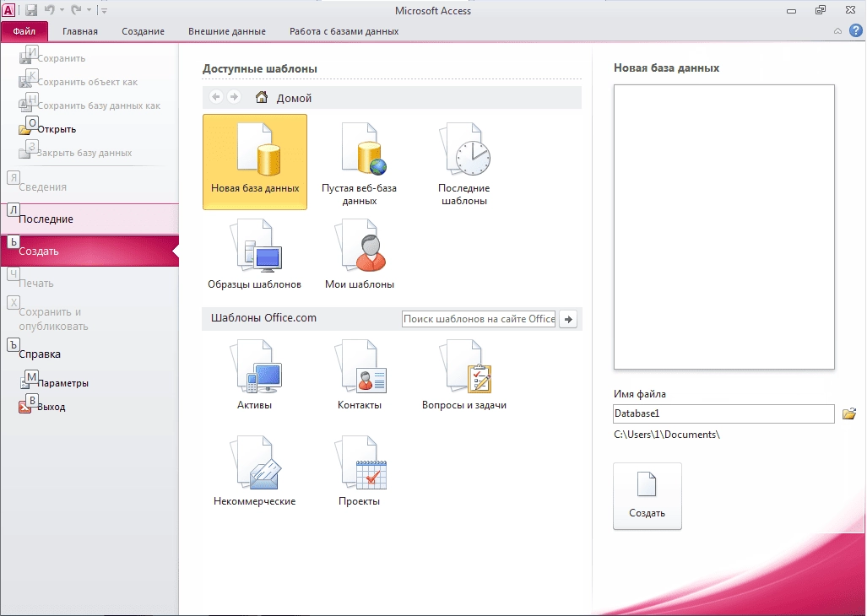Open the Undo dropdown arrow
This screenshot has height=616, width=867.
[x=62, y=10]
